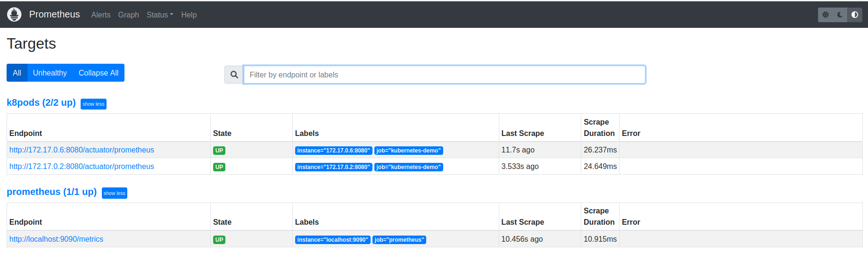This screenshot has width=868, height=262.
Task: Collapse k8pods group with show less
Action: [93, 104]
